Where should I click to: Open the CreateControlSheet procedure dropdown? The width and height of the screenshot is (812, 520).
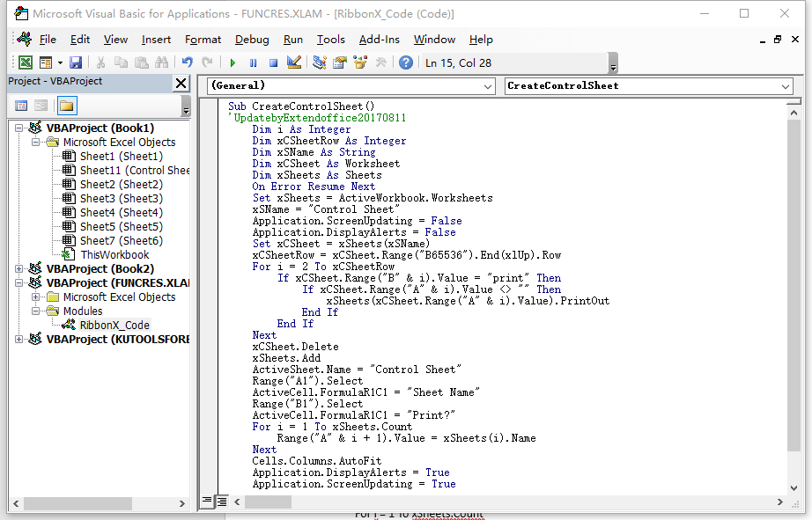coord(786,86)
